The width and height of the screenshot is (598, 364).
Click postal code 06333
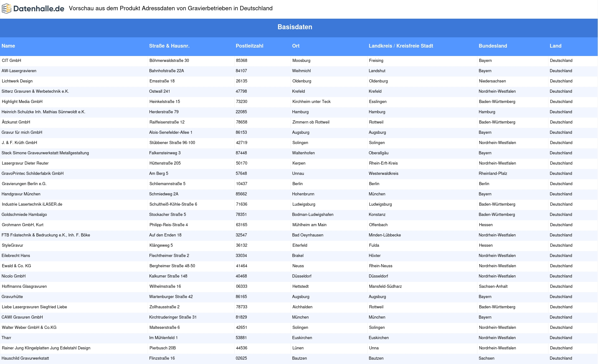[x=242, y=286]
